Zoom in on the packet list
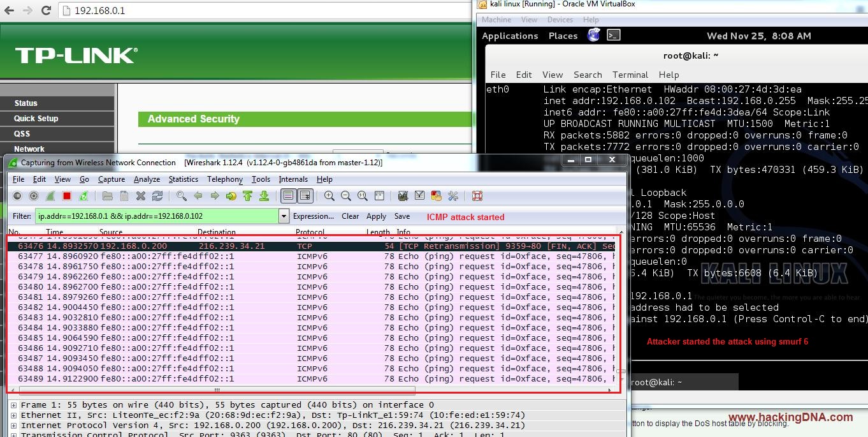 click(329, 196)
